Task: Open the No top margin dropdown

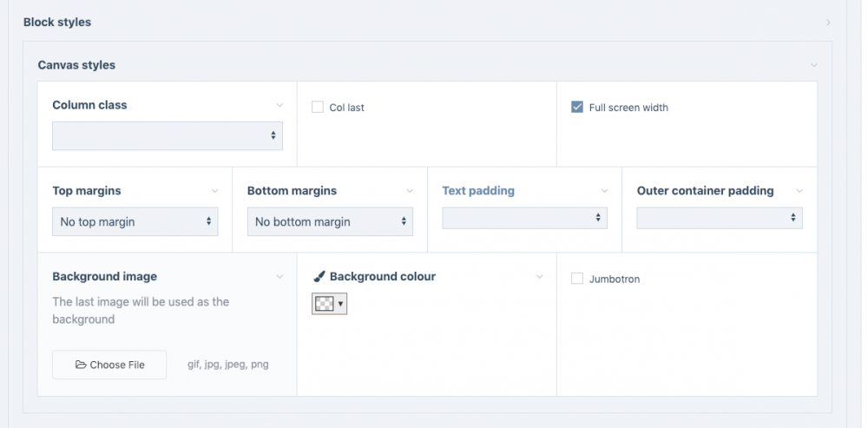Action: tap(135, 221)
